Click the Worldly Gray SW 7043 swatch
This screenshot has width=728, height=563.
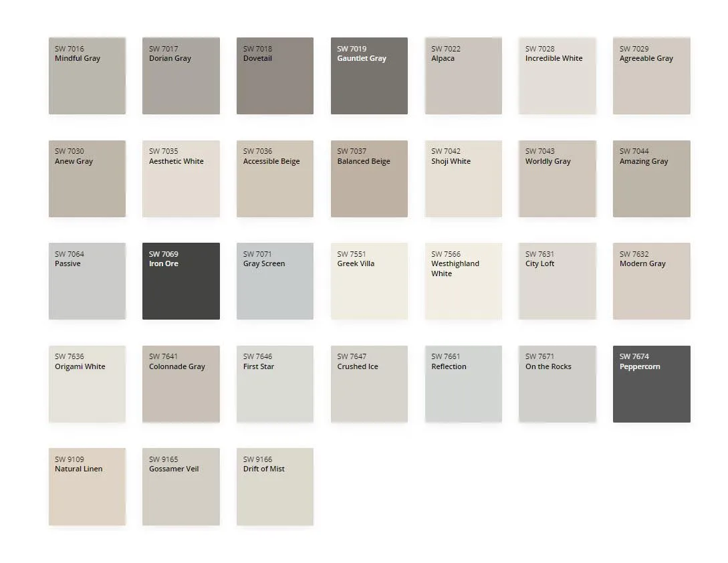pos(558,179)
